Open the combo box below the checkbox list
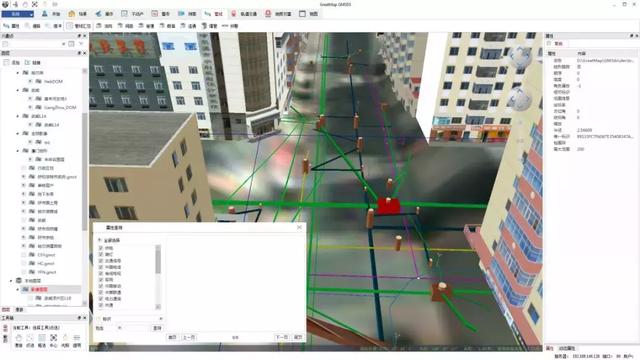The width and height of the screenshot is (640, 360). [130, 319]
